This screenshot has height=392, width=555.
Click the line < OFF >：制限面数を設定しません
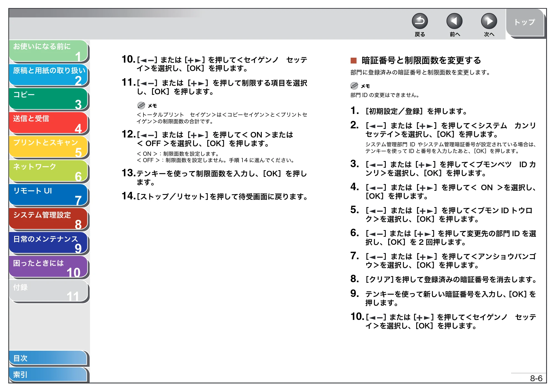pyautogui.click(x=216, y=160)
